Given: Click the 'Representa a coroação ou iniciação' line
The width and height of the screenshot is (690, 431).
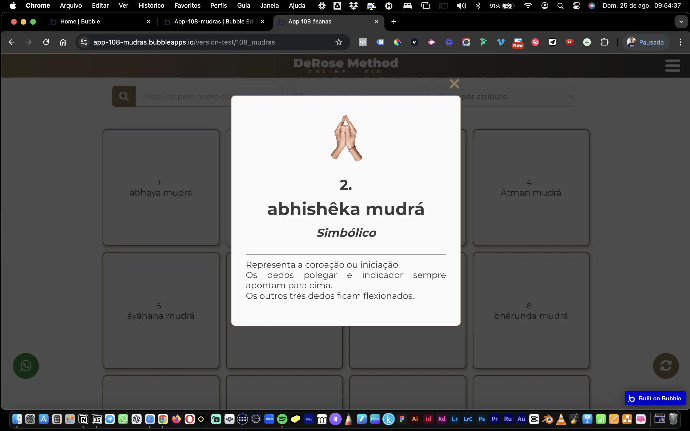Looking at the screenshot, I should (322, 265).
